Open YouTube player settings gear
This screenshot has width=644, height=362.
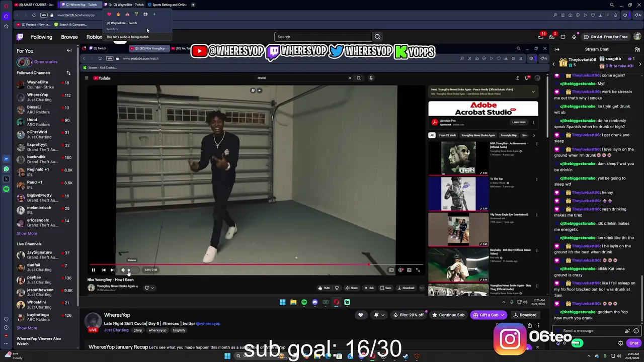tap(400, 270)
